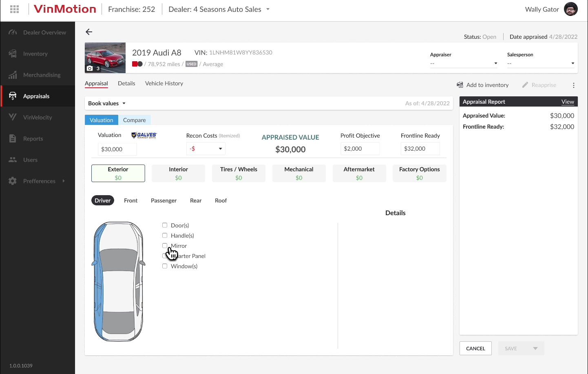Switch to the Vehicle History tab
This screenshot has width=588, height=374.
pyautogui.click(x=164, y=83)
